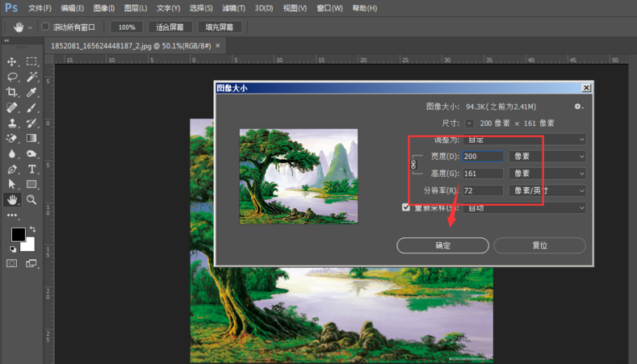
Task: Open the Help menu
Action: (365, 8)
